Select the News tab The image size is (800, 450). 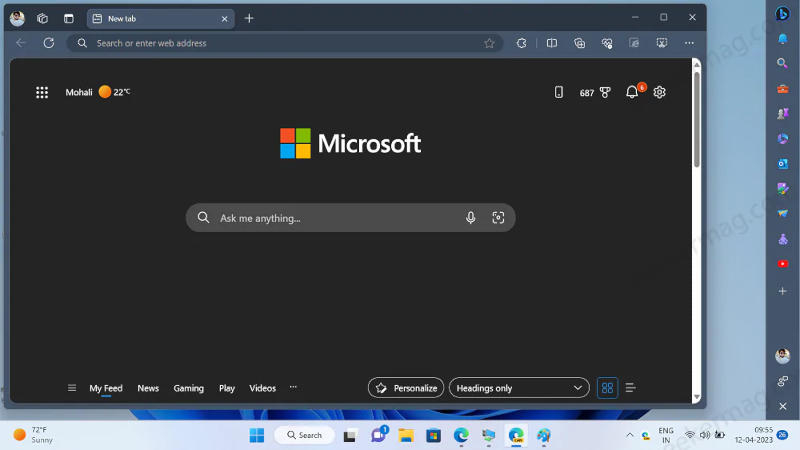[x=148, y=388]
